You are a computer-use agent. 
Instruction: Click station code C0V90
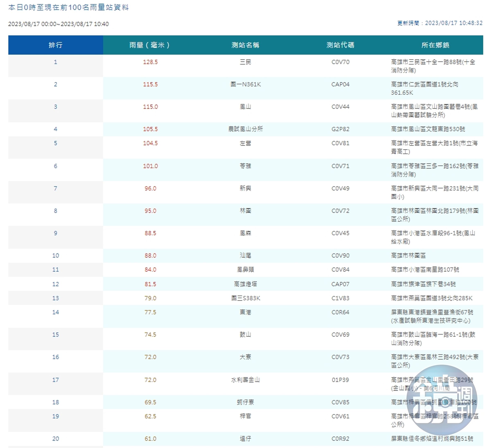click(340, 256)
